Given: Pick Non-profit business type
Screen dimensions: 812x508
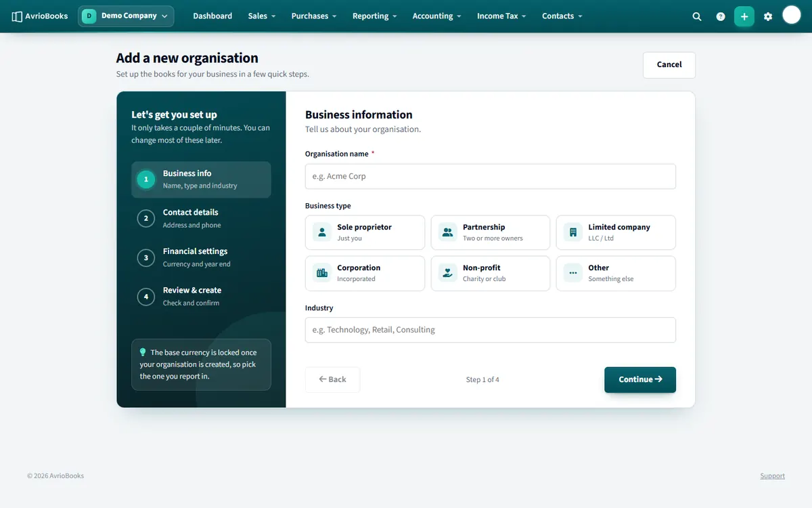Looking at the screenshot, I should (x=491, y=273).
